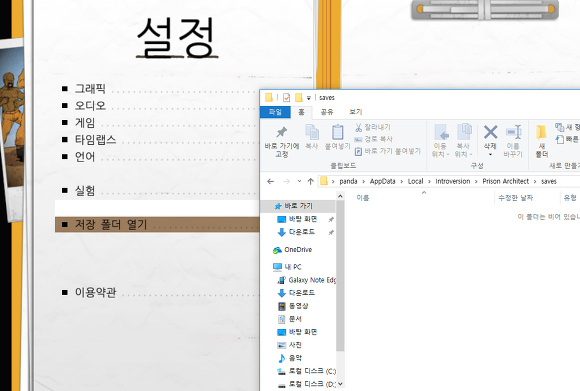Image resolution: width=580 pixels, height=391 pixels.
Task: Click 경로 복사 command
Action: pyautogui.click(x=374, y=139)
